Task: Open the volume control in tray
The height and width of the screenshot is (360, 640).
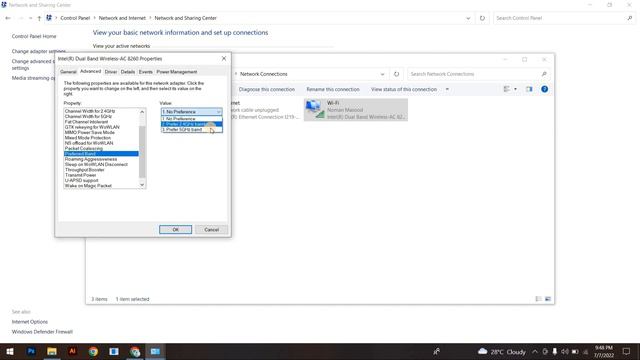Action: point(565,351)
